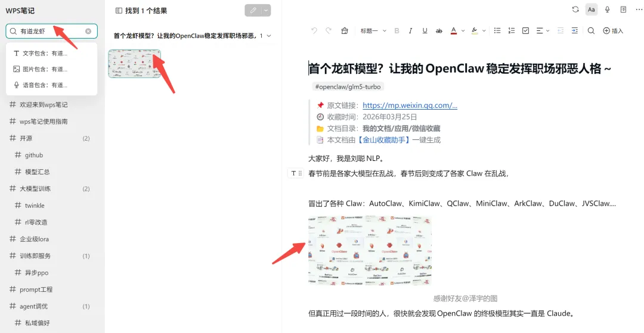Click the find magnifier in the editor toolbar

pyautogui.click(x=591, y=31)
